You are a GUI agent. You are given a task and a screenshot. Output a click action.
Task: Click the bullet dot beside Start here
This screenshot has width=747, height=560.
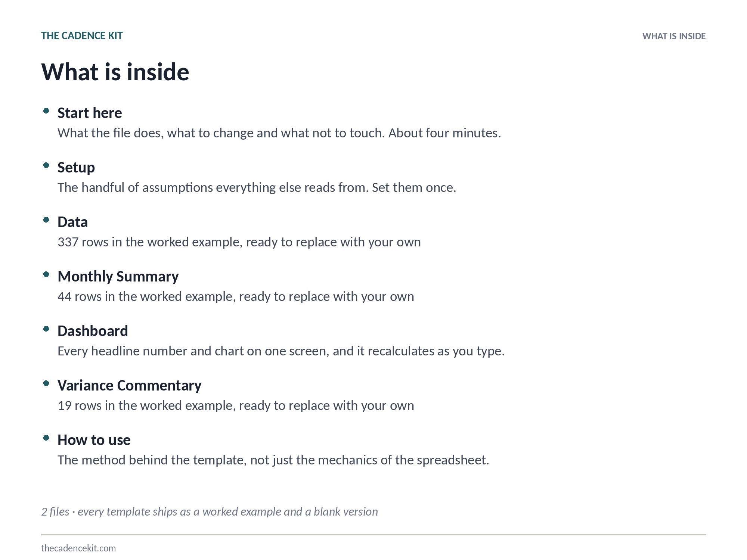coord(46,111)
